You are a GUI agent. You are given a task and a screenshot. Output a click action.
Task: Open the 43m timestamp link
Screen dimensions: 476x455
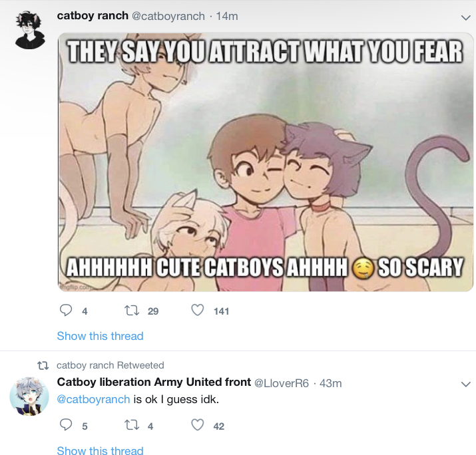click(331, 383)
